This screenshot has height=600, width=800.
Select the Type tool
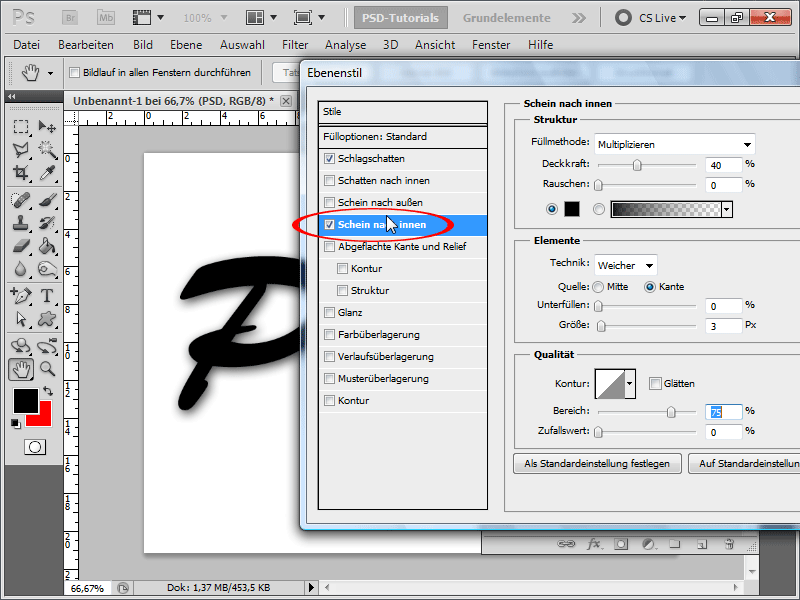47,296
